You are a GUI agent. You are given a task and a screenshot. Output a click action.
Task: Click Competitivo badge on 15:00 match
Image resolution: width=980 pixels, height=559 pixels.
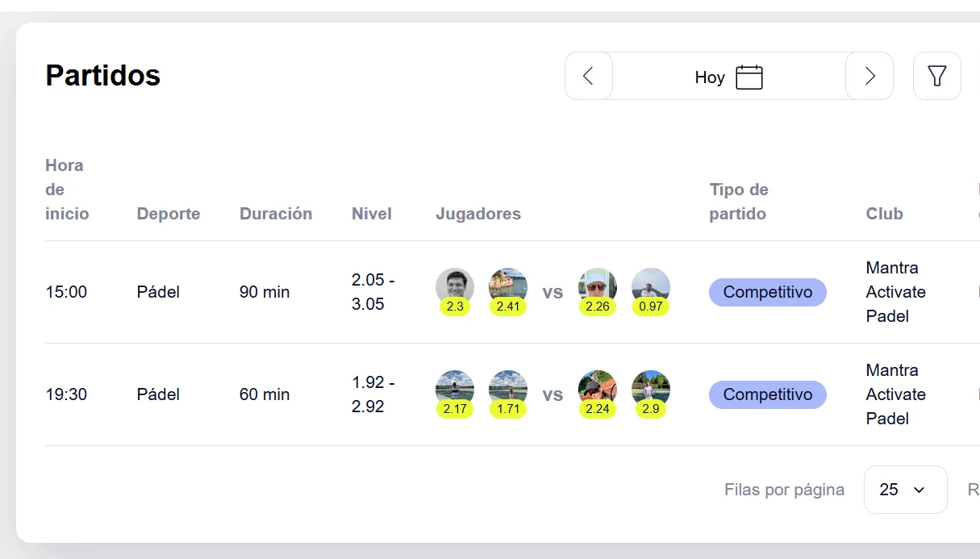pos(767,292)
